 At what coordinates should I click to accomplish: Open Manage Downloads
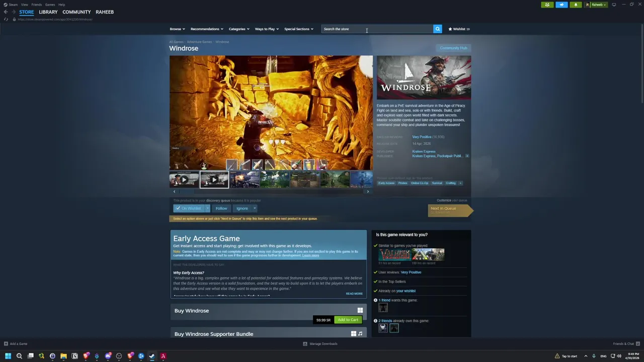[320, 344]
